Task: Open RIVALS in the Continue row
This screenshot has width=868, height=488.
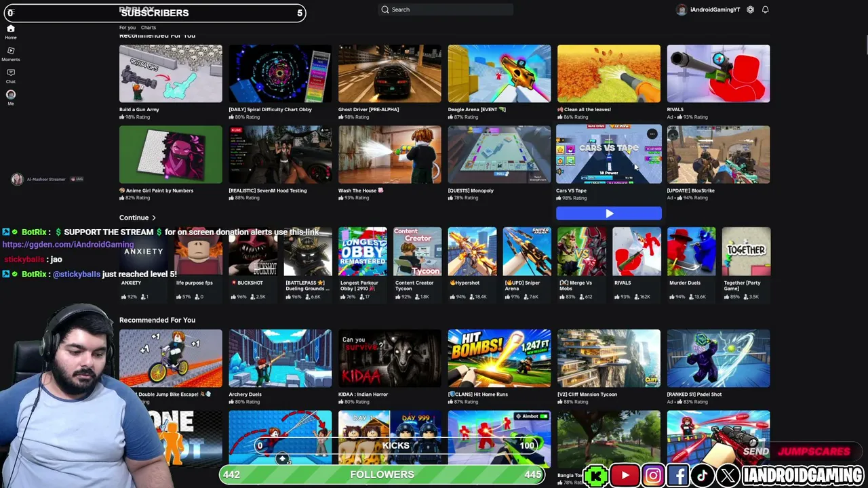Action: [637, 251]
